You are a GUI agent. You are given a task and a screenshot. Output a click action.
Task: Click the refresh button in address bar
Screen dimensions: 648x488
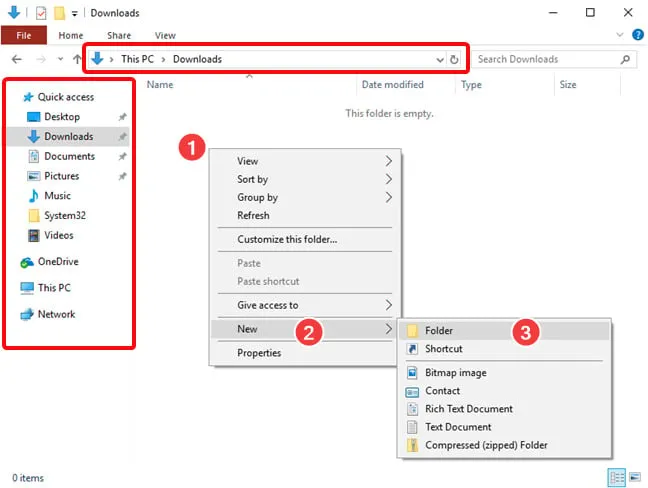pyautogui.click(x=455, y=59)
